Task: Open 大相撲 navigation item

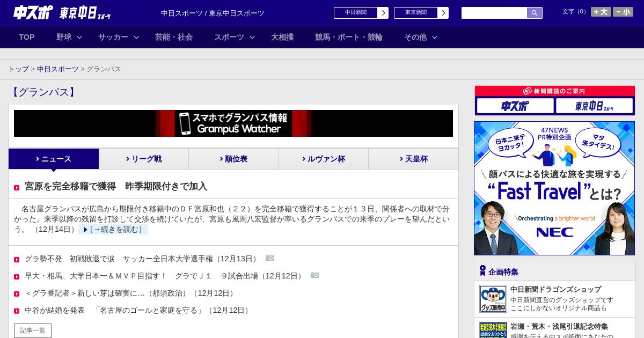Action: tap(282, 37)
